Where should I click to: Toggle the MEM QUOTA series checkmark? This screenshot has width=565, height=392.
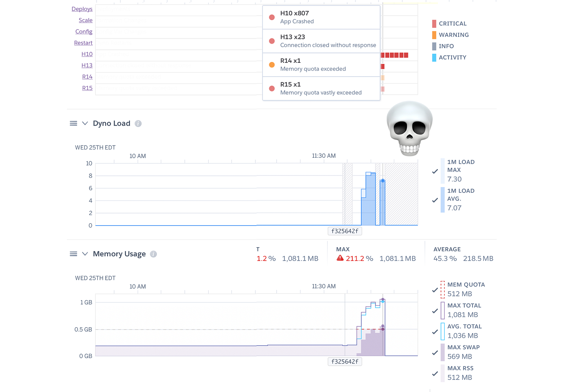point(435,290)
